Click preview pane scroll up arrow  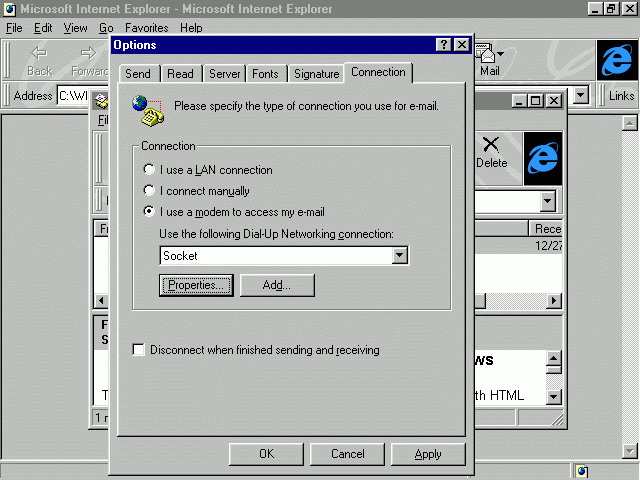point(554,359)
